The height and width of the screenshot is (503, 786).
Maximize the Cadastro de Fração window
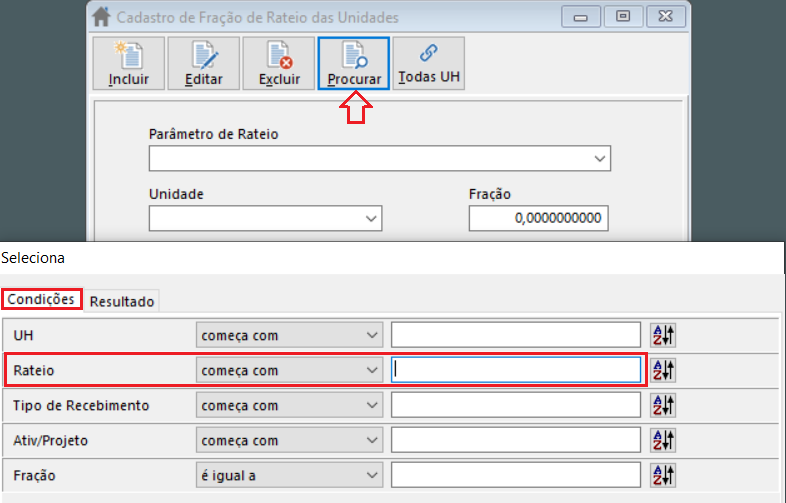click(x=623, y=17)
